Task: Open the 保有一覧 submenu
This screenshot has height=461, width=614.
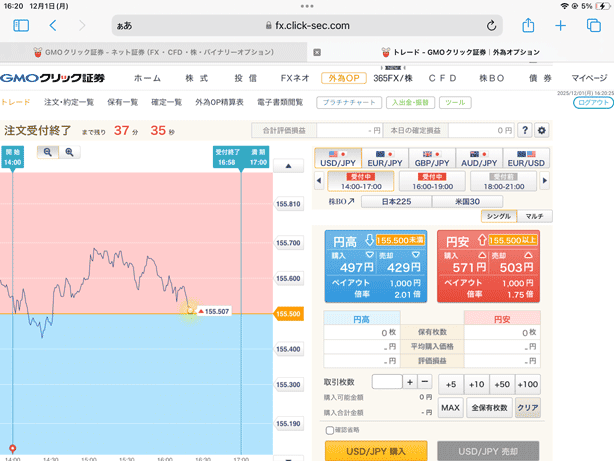Action: 123,102
